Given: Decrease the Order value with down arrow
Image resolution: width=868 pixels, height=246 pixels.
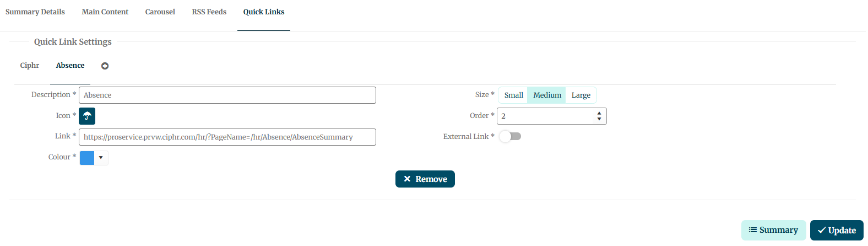Looking at the screenshot, I should tap(599, 119).
